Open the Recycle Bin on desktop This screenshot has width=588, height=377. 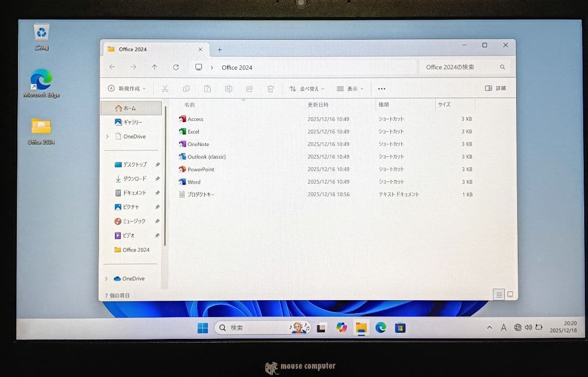[x=41, y=37]
